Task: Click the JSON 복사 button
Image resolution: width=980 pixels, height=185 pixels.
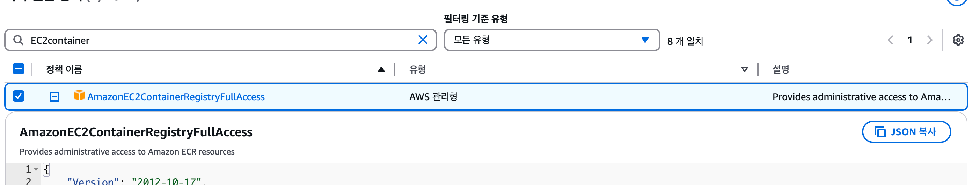Action: click(x=906, y=132)
